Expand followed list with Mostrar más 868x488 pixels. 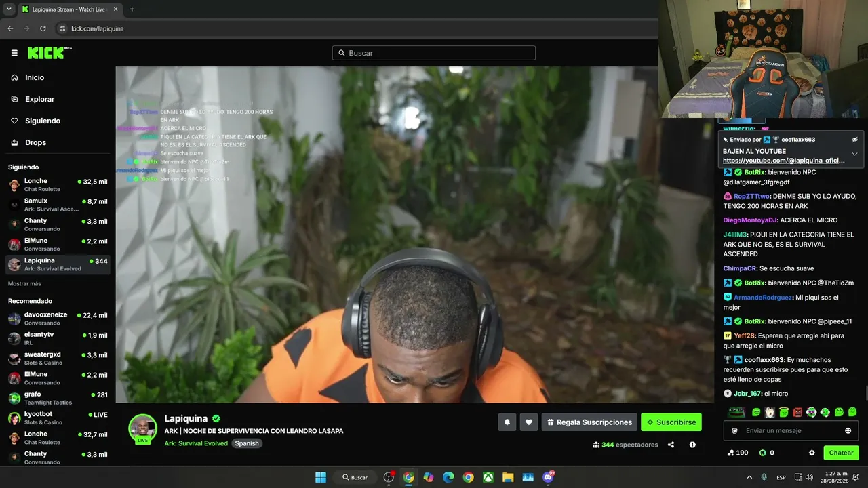click(24, 283)
